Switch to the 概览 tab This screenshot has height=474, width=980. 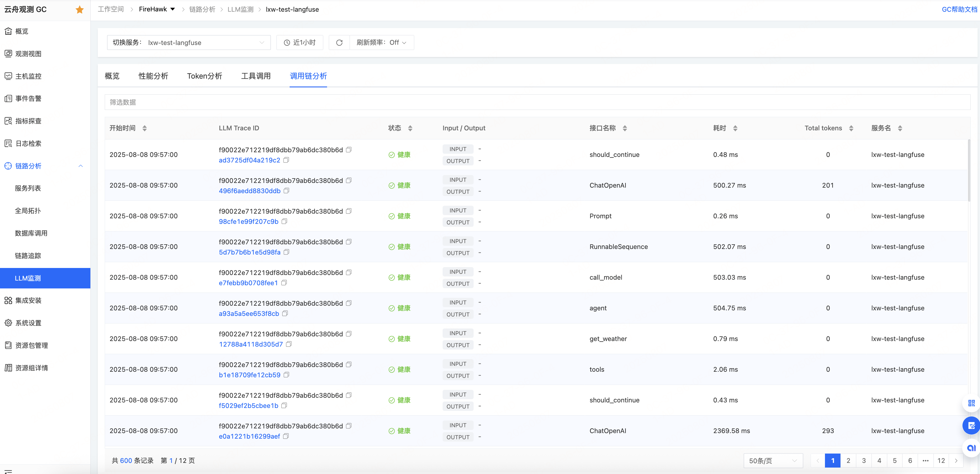click(112, 76)
